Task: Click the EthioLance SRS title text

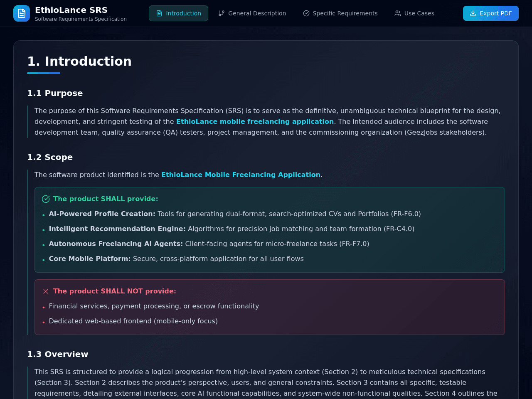Action: tap(71, 10)
